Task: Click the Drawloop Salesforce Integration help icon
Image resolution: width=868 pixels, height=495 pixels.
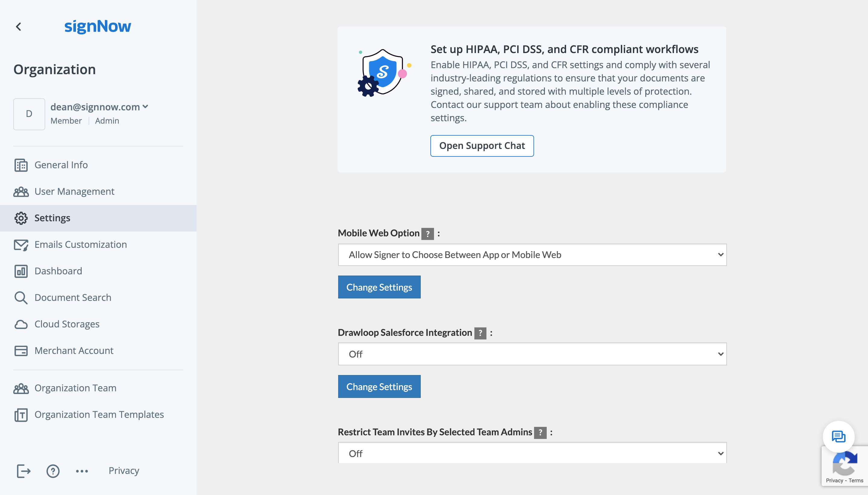Action: pyautogui.click(x=480, y=333)
